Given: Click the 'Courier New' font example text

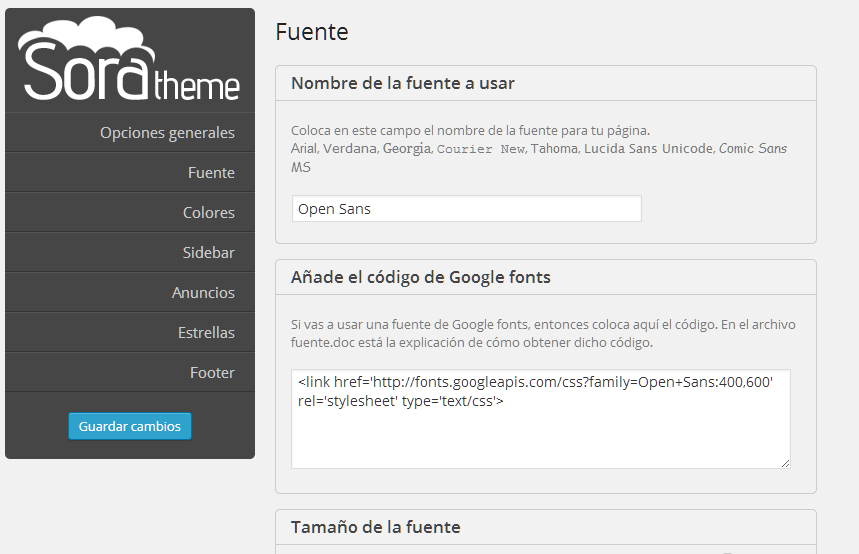Looking at the screenshot, I should (481, 149).
